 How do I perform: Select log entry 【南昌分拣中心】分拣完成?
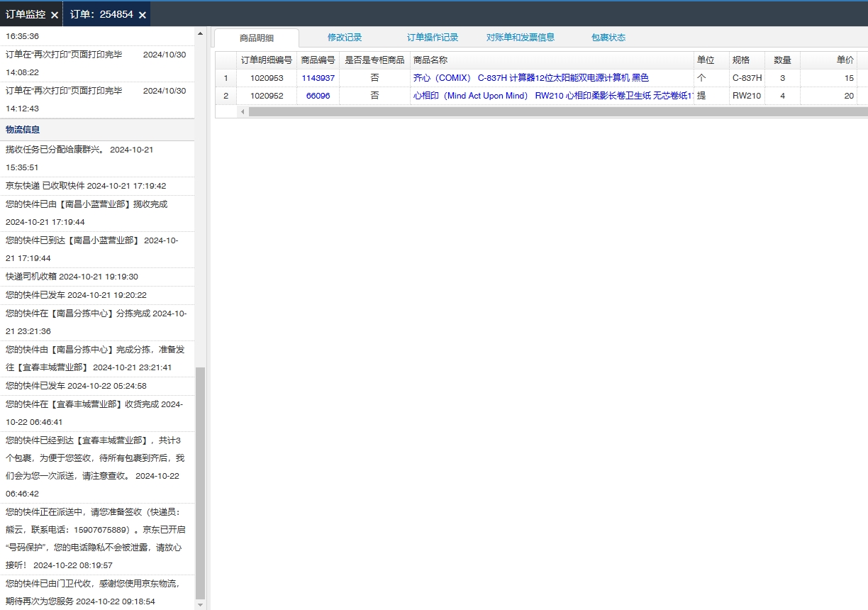click(97, 322)
